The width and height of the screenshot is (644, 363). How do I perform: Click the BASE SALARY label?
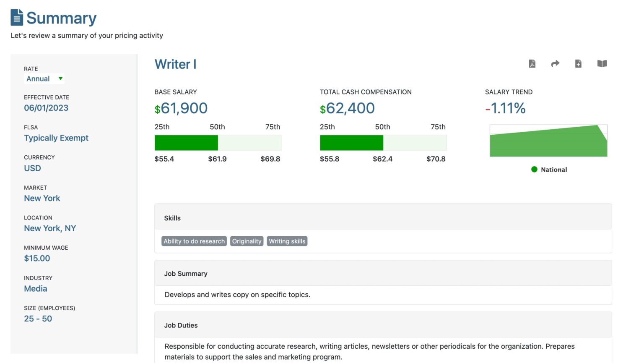coord(176,92)
